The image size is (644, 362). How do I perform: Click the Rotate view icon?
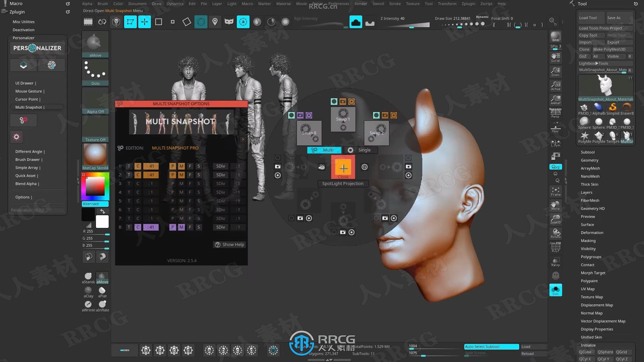555,234
